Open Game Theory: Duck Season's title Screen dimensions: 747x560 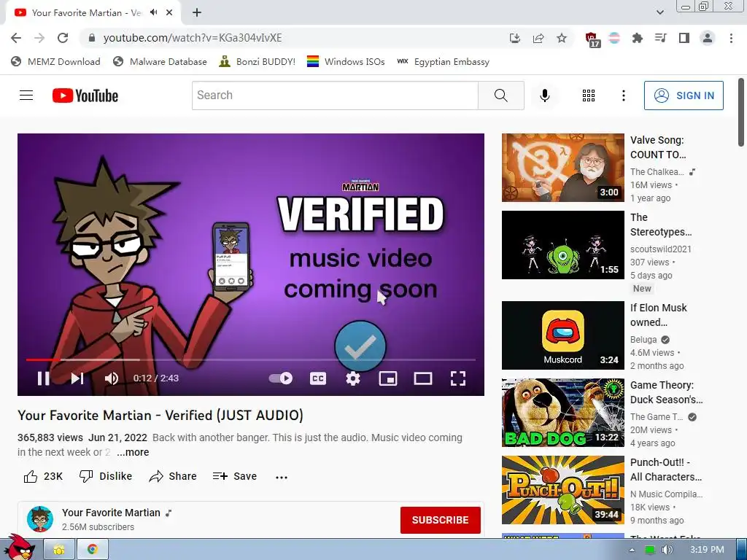(x=666, y=392)
